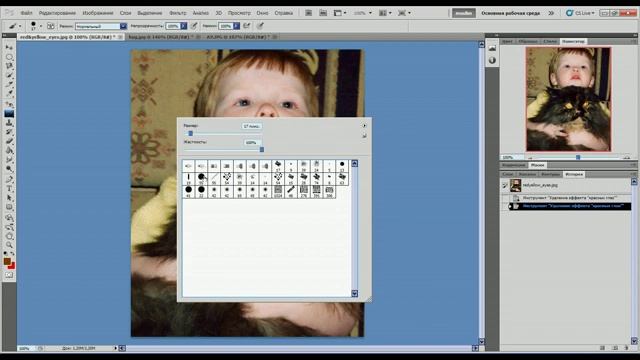Image resolution: width=640 pixels, height=360 pixels.
Task: Select the History Brush tool
Action: point(9,132)
